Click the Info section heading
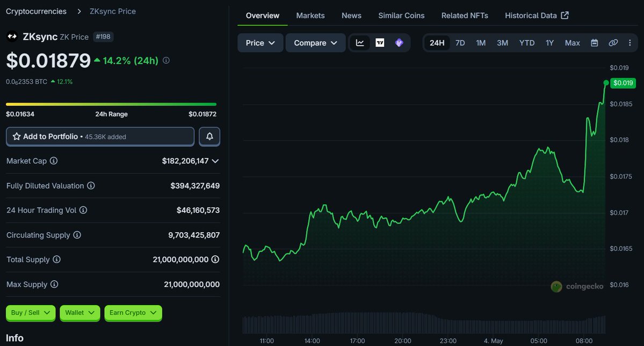Screen dimensions: 644x346 pos(15,338)
